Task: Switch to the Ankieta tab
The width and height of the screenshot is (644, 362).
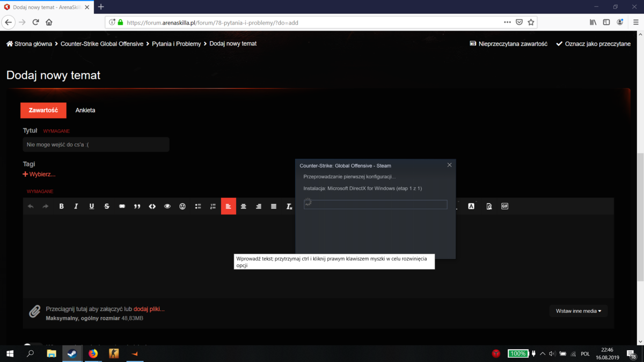Action: (x=85, y=110)
